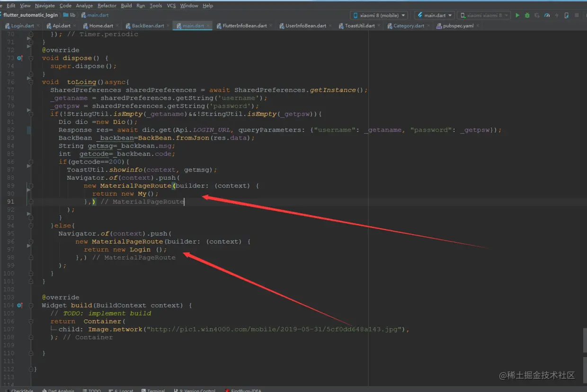Switch to the Login.dart tab
The image size is (587, 392).
(x=22, y=26)
